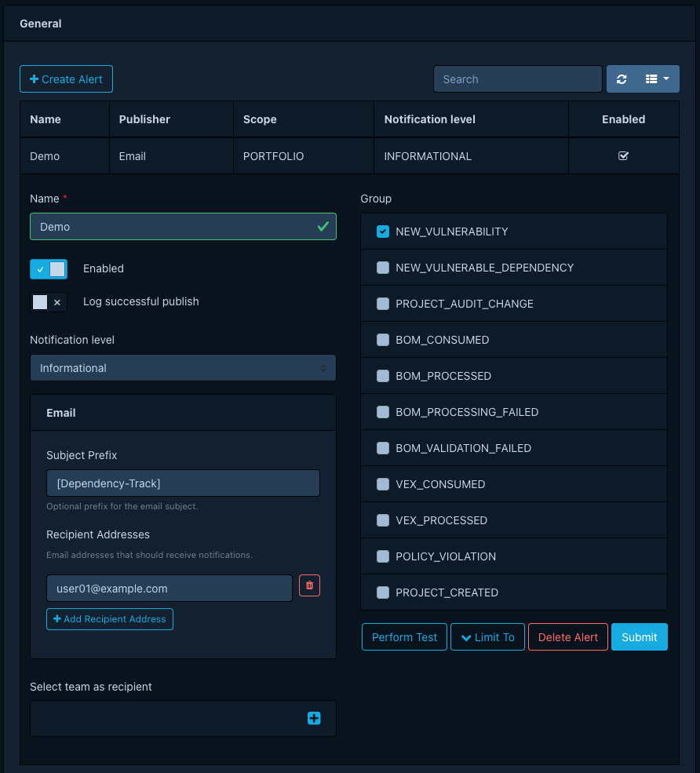Click the General section header

pos(40,23)
